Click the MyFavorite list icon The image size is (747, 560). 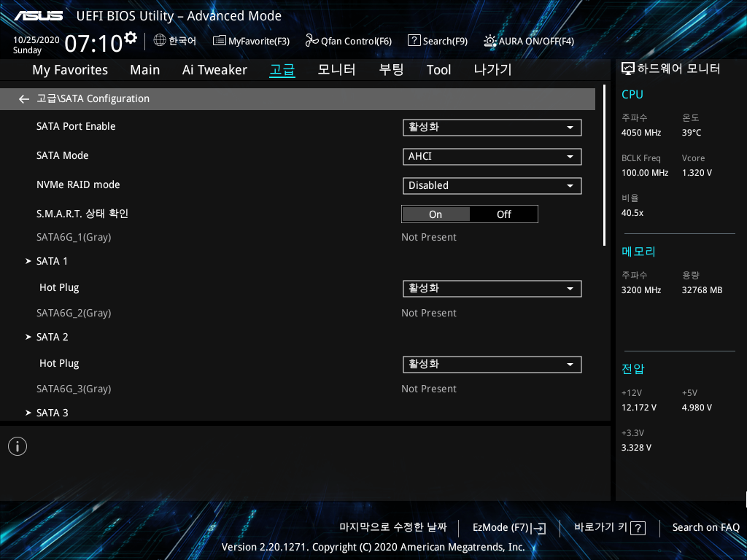pos(219,41)
